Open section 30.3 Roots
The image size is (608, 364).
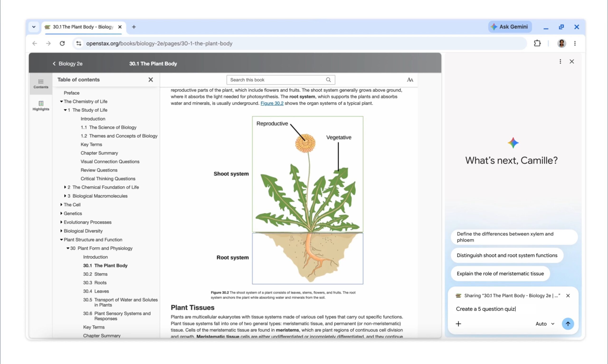tap(95, 283)
